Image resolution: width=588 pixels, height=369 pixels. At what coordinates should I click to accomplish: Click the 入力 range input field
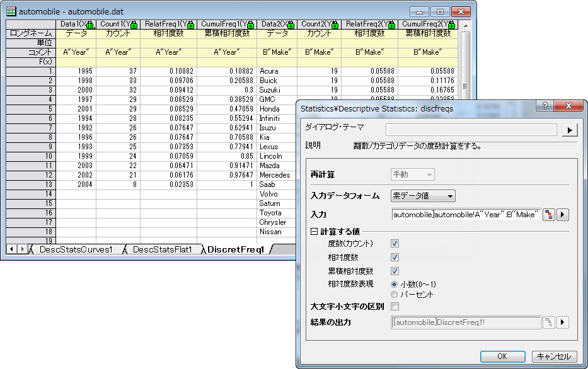coord(466,215)
